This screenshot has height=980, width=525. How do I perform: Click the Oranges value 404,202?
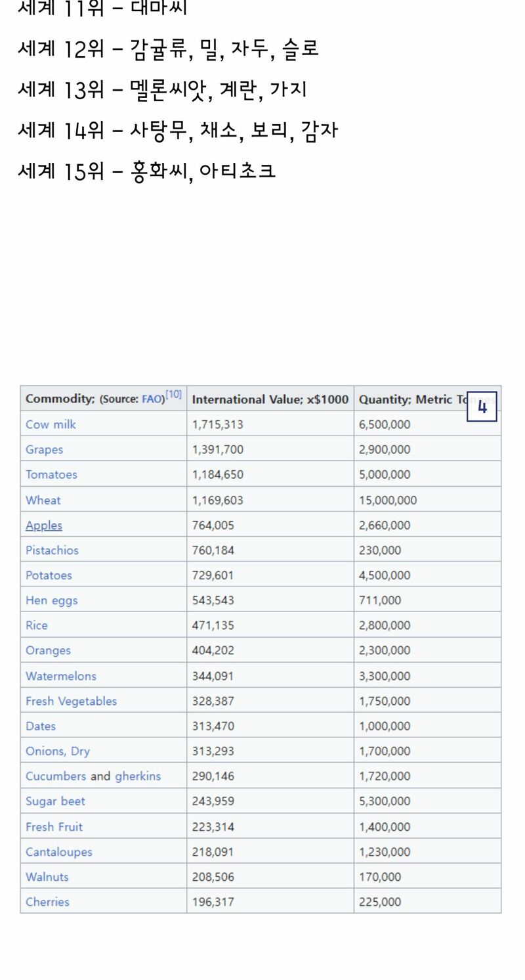pos(213,650)
